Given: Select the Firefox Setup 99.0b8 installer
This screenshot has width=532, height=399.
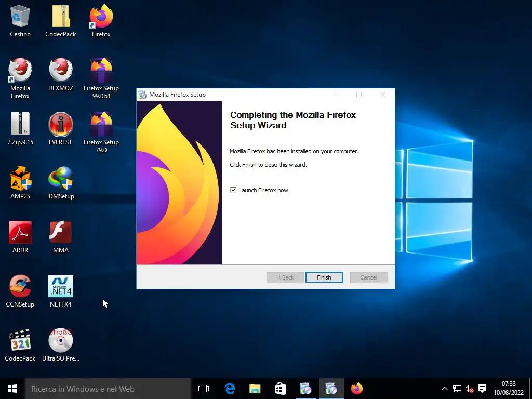Looking at the screenshot, I should coord(101,79).
